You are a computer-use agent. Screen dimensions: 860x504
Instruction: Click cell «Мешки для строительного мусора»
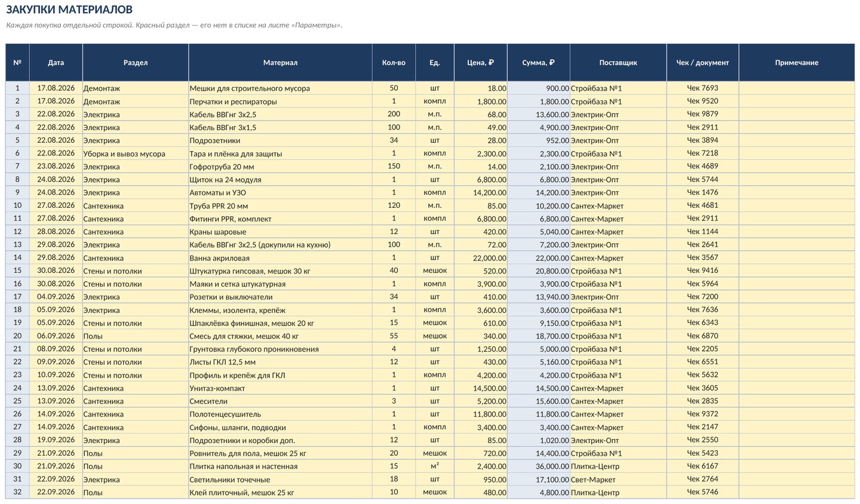click(x=280, y=88)
